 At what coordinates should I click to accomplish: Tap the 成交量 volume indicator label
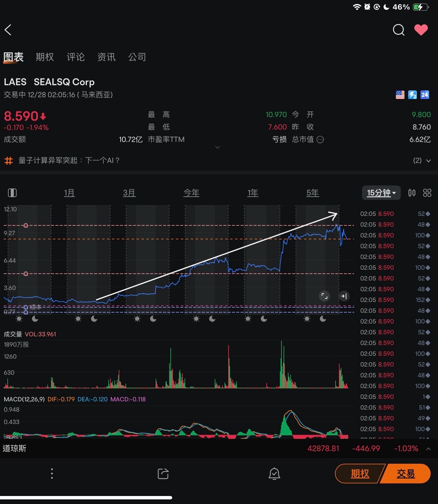[13, 334]
